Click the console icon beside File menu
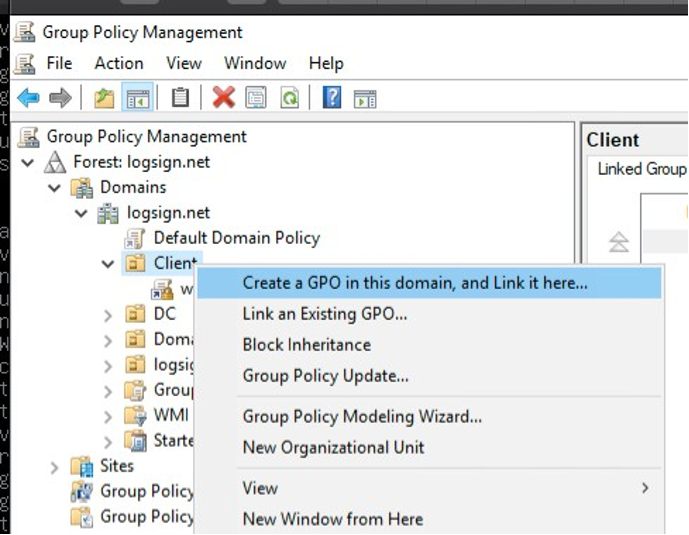 pos(25,64)
